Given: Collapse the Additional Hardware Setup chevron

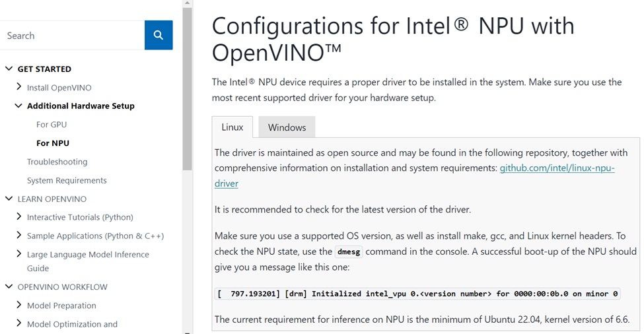Looking at the screenshot, I should tap(18, 106).
